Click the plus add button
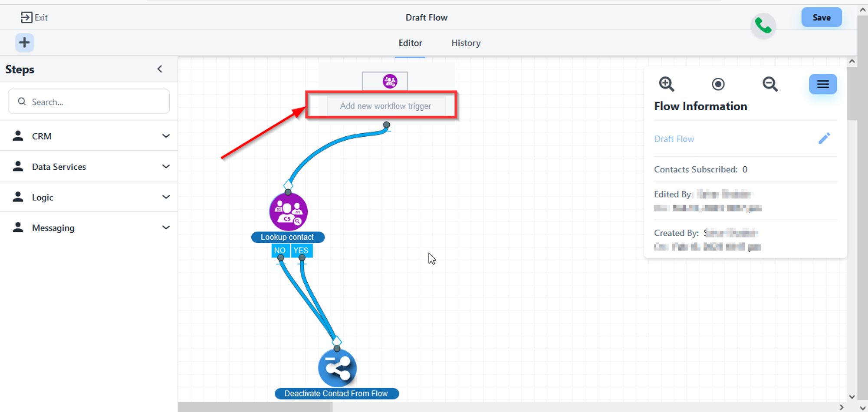The image size is (868, 412). point(25,43)
